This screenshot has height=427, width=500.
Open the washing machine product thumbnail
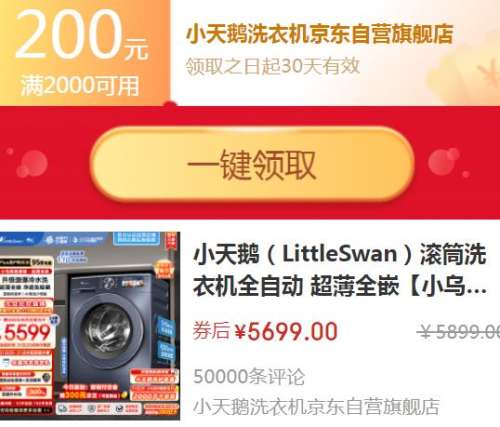[x=90, y=326]
